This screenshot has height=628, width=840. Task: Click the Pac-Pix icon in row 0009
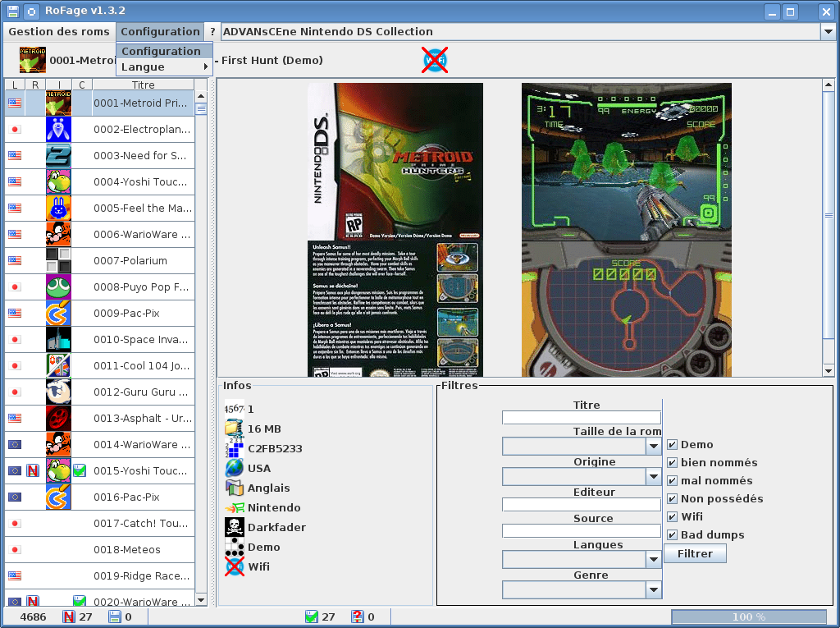point(58,314)
